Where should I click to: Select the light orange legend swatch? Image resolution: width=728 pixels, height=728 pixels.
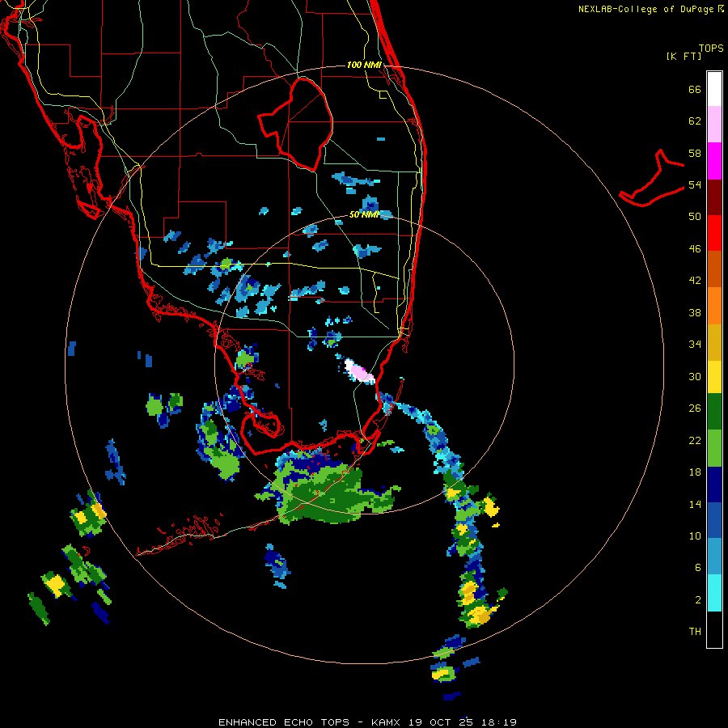[x=714, y=305]
